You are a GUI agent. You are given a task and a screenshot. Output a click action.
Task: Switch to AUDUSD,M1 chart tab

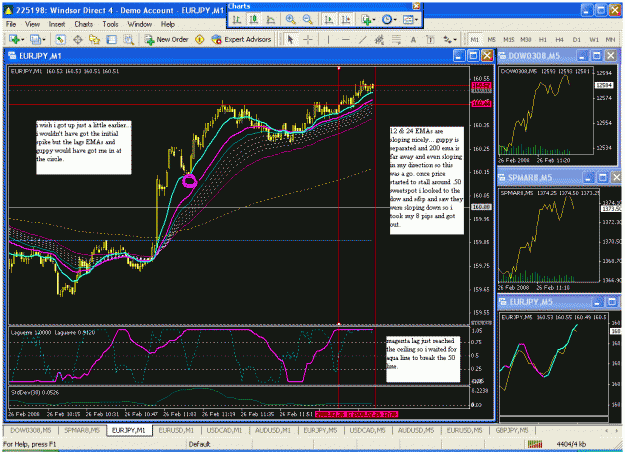tap(273, 430)
